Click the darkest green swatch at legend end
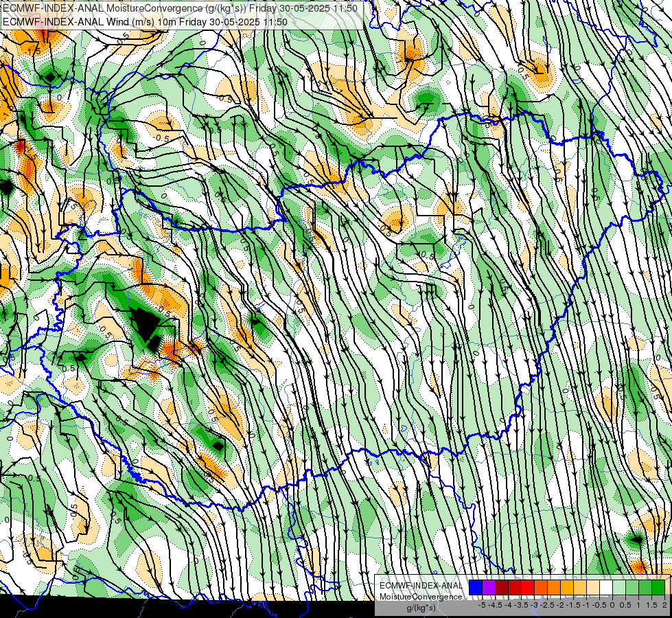The height and width of the screenshot is (618, 672). tap(658, 587)
